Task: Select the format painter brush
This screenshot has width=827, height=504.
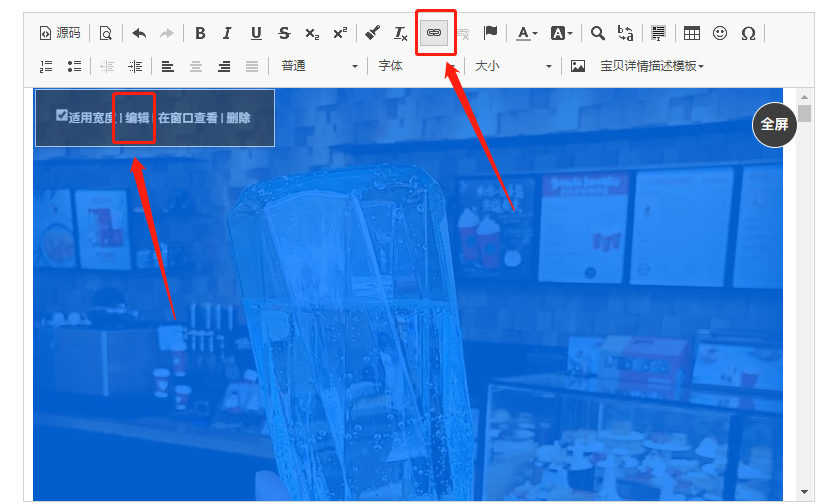Action: click(x=372, y=33)
